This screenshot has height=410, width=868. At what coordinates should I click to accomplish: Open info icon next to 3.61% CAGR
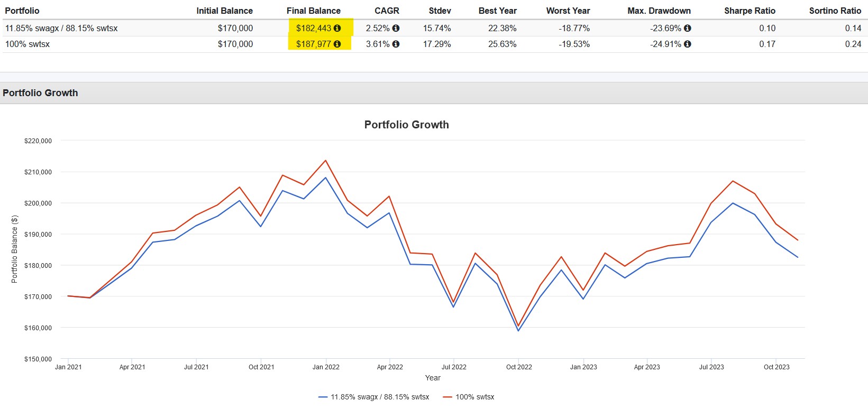396,44
